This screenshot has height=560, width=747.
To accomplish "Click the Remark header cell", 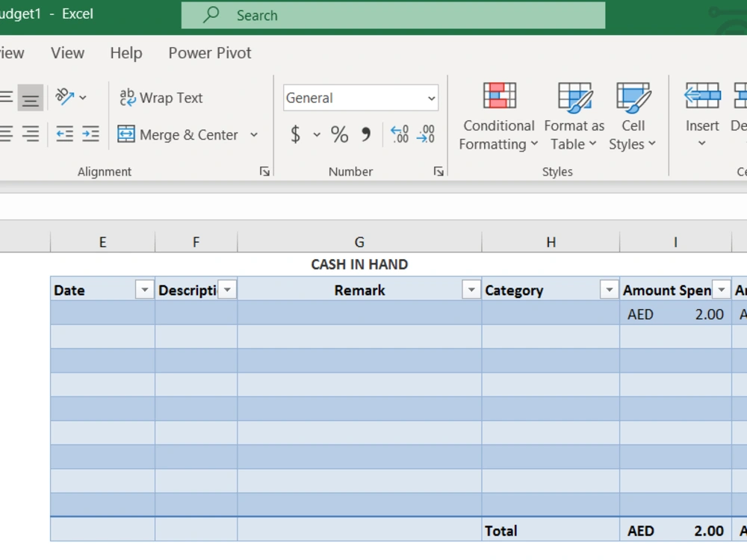I will click(x=359, y=290).
